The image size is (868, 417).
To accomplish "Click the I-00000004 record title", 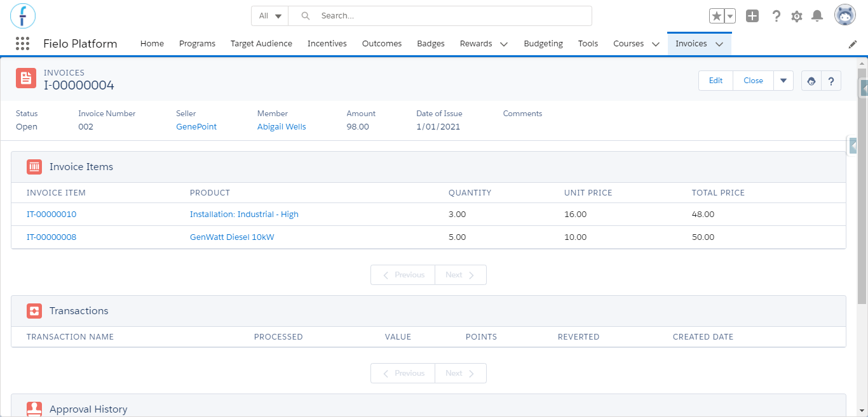I will (79, 86).
